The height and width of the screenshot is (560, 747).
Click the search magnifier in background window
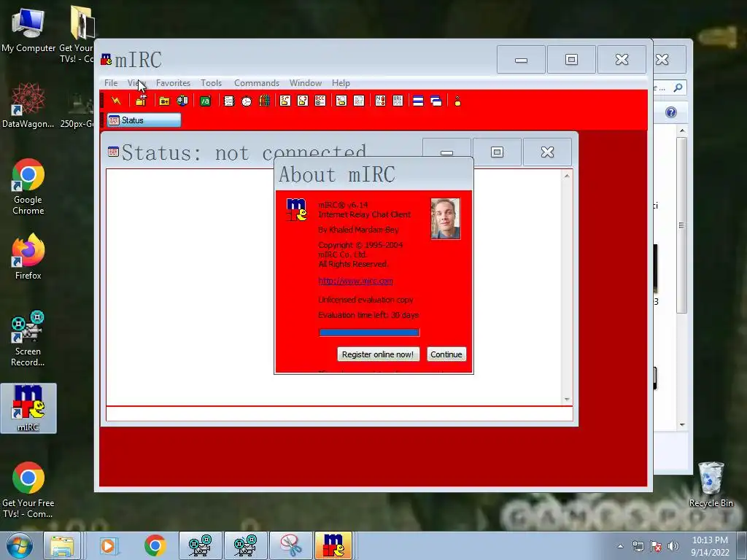point(678,87)
